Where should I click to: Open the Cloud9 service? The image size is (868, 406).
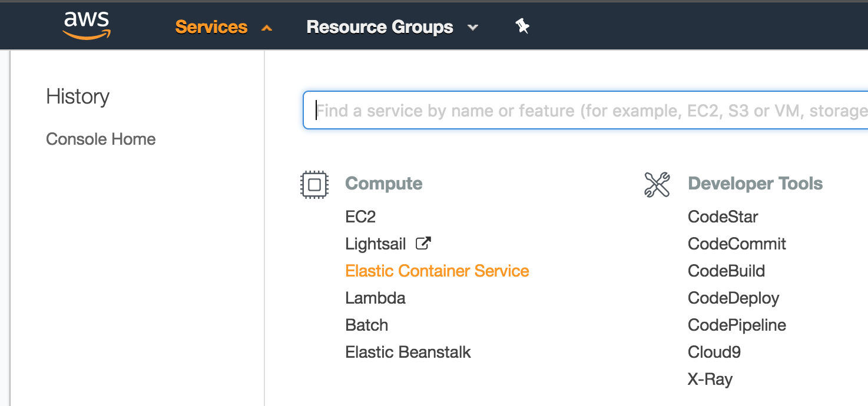[x=714, y=352]
